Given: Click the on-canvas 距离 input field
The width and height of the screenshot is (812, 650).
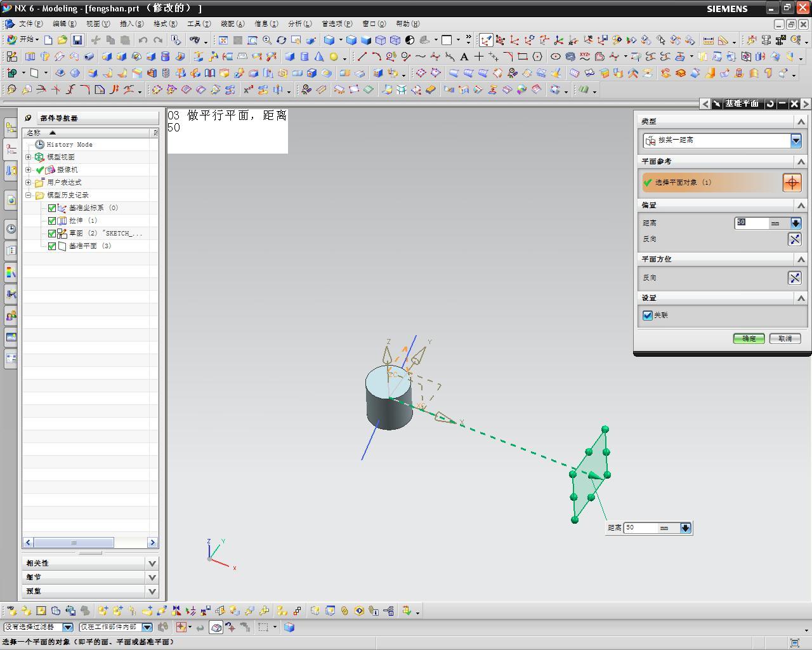Looking at the screenshot, I should tap(641, 528).
